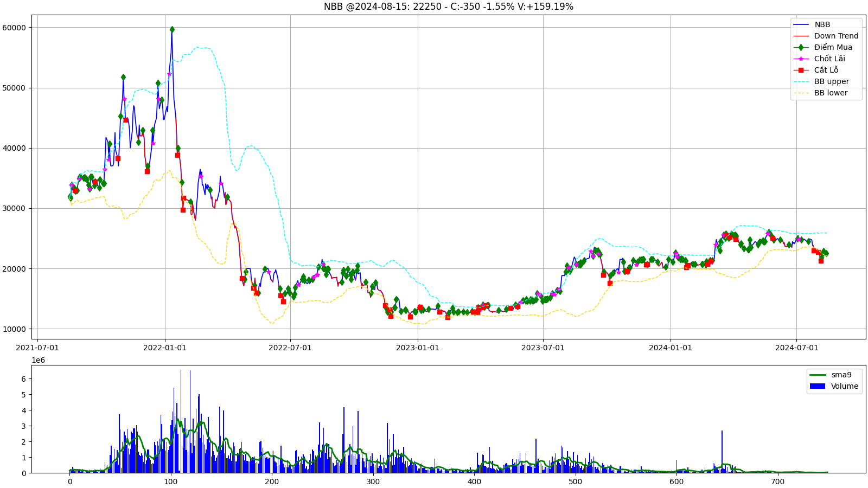Screen dimensions: 868x488
Task: Click the Volume legend entry
Action: (834, 386)
